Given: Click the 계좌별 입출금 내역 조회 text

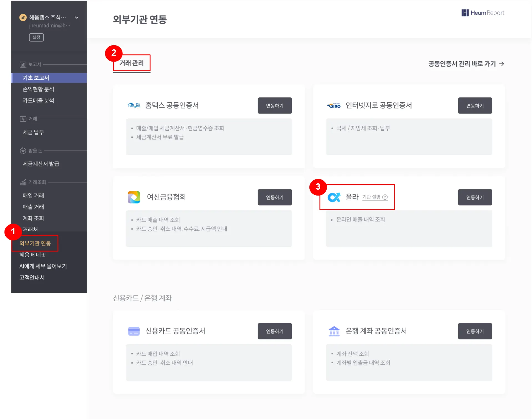Looking at the screenshot, I should (x=363, y=363).
